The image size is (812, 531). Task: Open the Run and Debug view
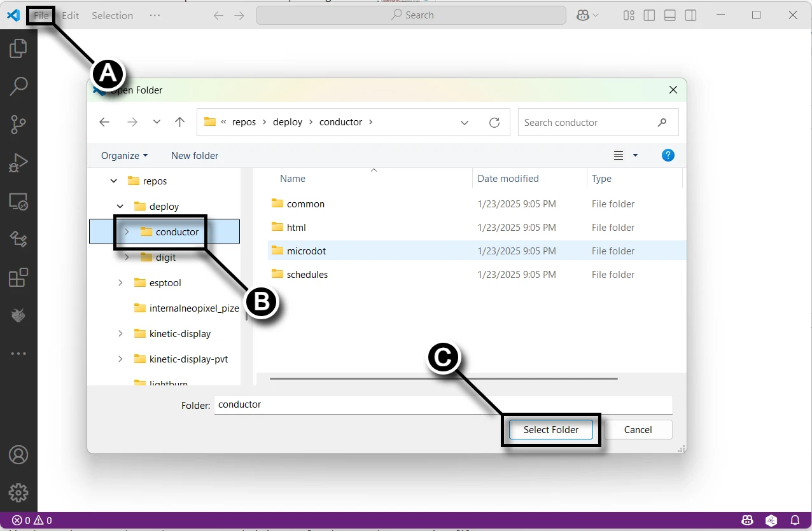coord(18,163)
